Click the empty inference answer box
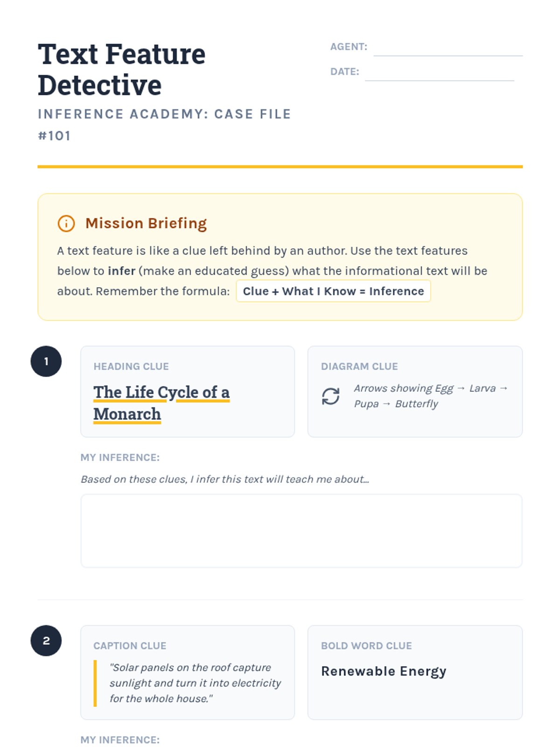 click(x=301, y=531)
